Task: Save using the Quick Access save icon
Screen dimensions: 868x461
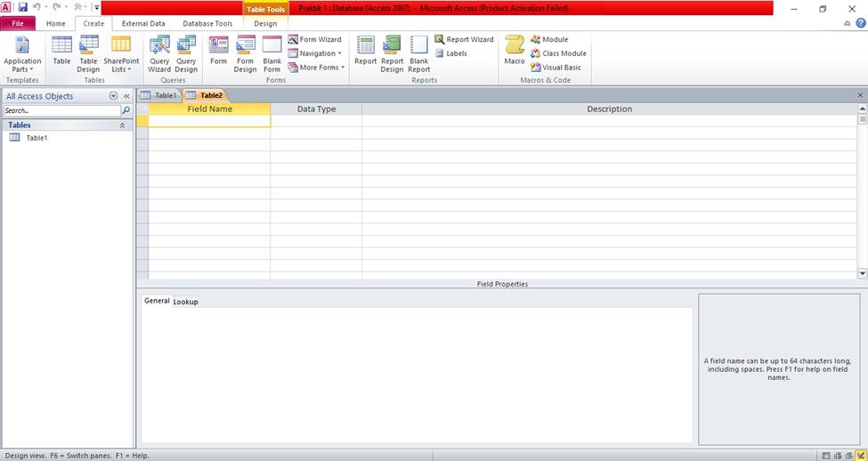Action: (x=22, y=8)
